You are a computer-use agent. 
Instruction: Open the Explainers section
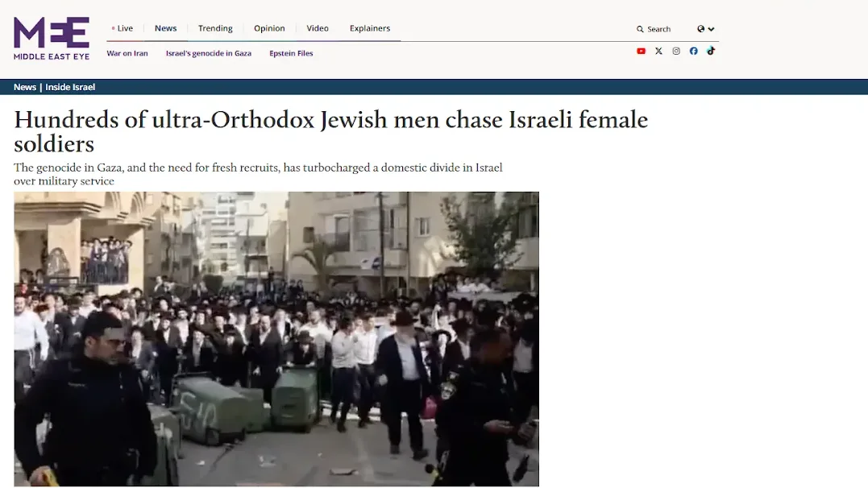370,28
